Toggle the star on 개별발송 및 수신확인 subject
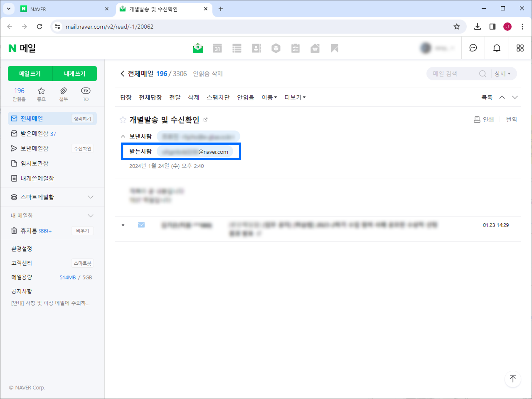The image size is (532, 399). coord(123,120)
